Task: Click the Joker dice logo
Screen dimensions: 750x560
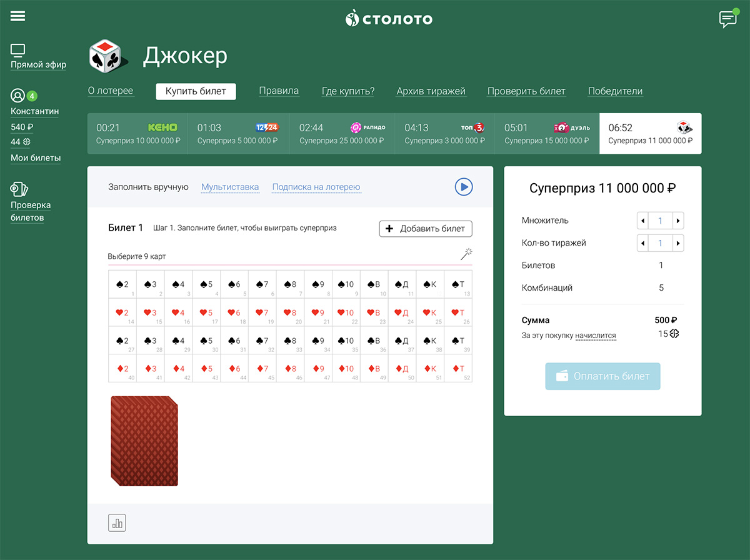Action: (x=106, y=56)
